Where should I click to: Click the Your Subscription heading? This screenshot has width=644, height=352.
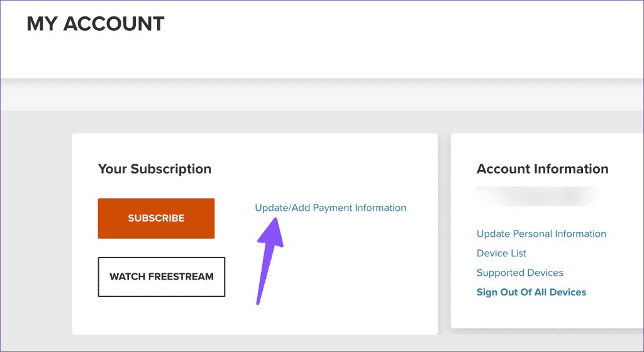(155, 169)
